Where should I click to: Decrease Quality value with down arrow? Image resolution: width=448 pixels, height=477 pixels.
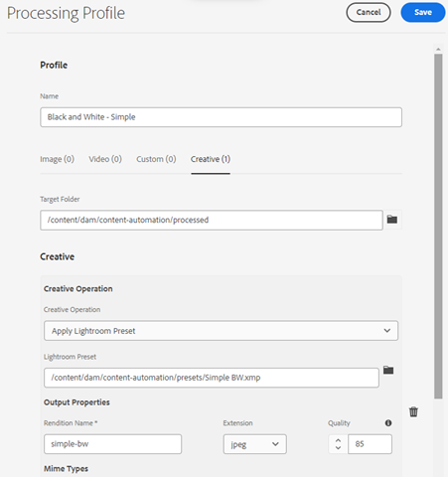click(338, 448)
